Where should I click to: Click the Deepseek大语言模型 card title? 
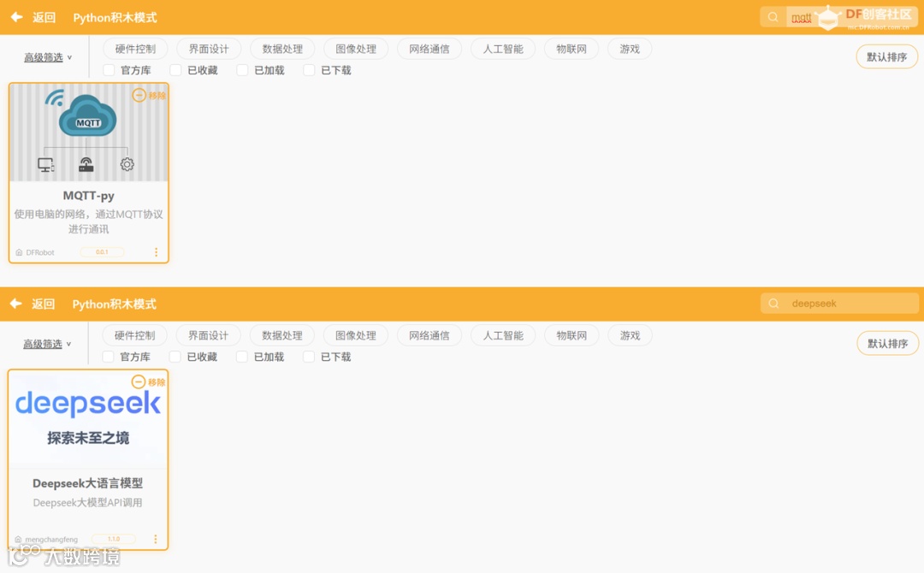click(x=88, y=483)
